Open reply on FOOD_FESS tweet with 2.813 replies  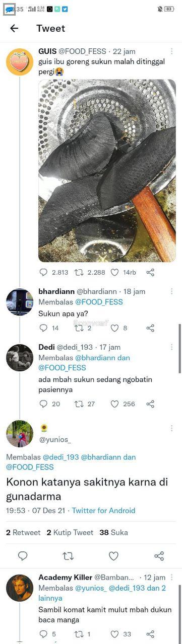43,272
